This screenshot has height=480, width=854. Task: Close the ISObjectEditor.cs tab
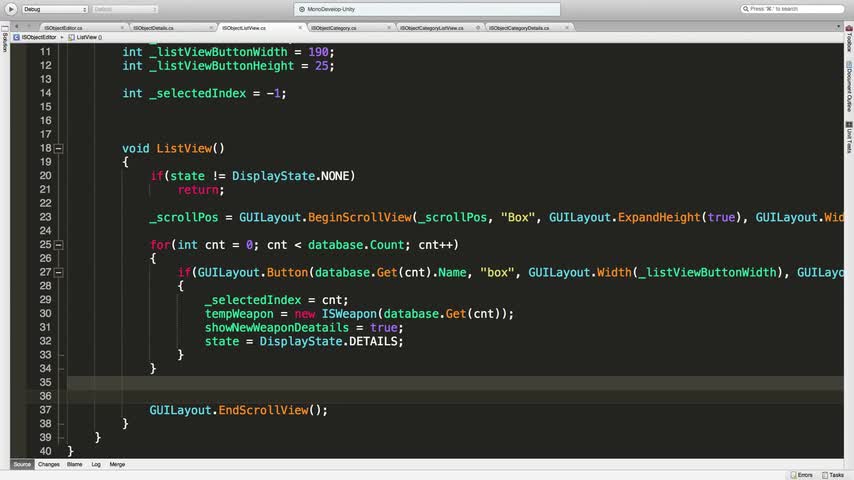point(122,28)
